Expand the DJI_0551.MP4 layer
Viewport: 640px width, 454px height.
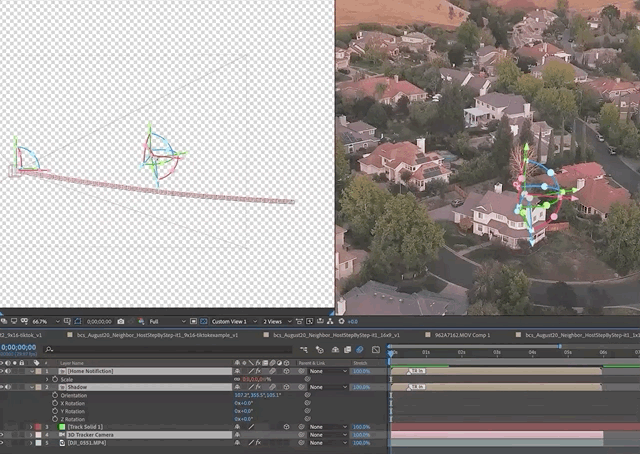(x=31, y=443)
